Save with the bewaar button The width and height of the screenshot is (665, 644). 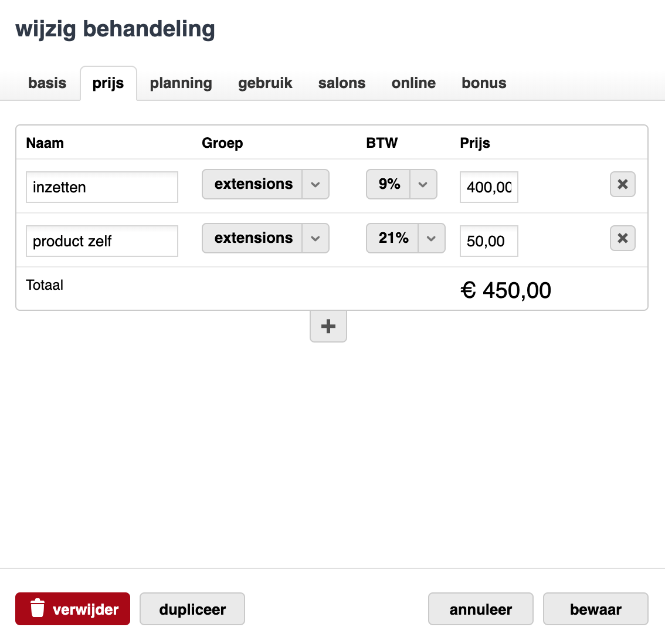click(595, 609)
